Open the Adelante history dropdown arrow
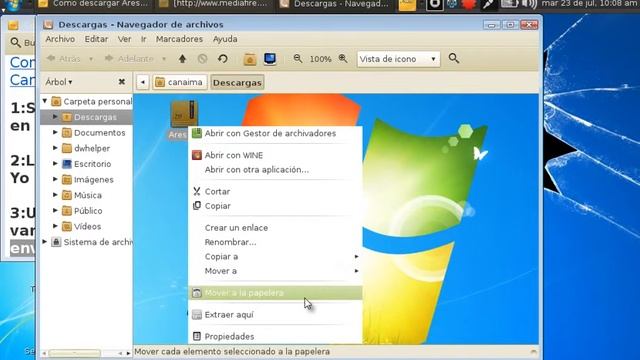This screenshot has width=640, height=360. tap(164, 59)
